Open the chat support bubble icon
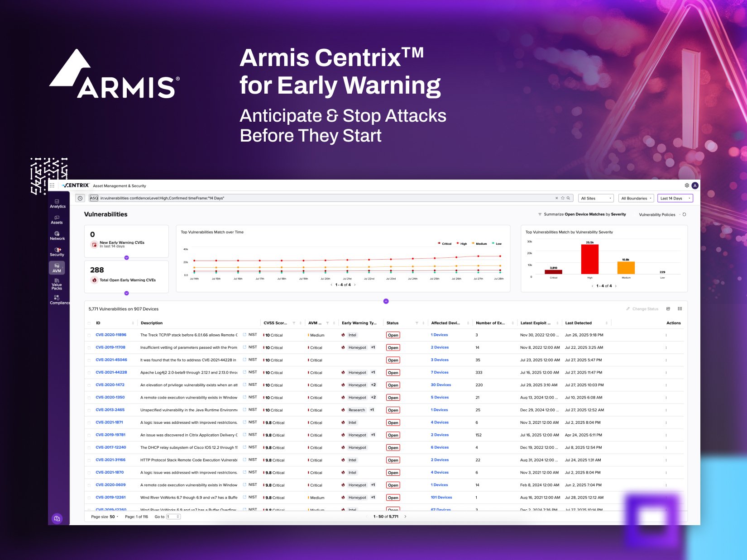This screenshot has height=560, width=747. (x=57, y=518)
